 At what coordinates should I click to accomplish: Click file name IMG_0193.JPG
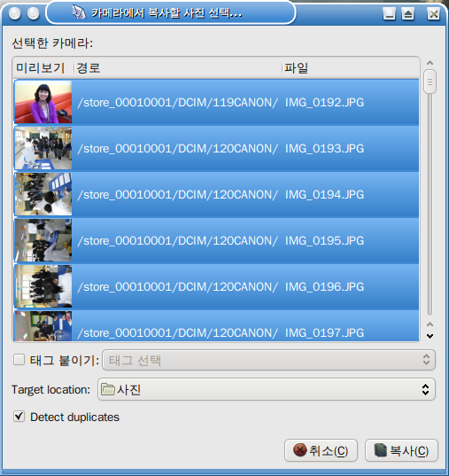tap(324, 149)
